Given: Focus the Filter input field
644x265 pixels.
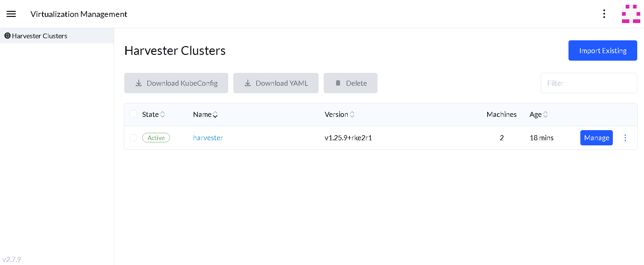Looking at the screenshot, I should point(589,83).
